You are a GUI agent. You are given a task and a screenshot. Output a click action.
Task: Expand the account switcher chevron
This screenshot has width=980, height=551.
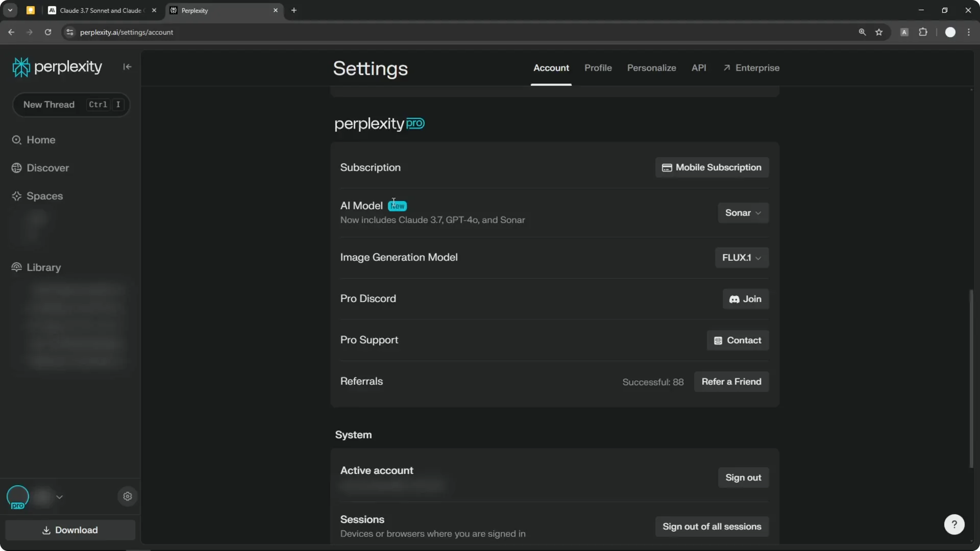[60, 497]
